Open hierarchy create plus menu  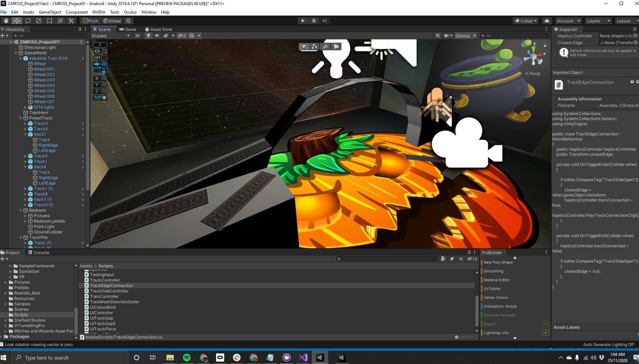click(5, 36)
